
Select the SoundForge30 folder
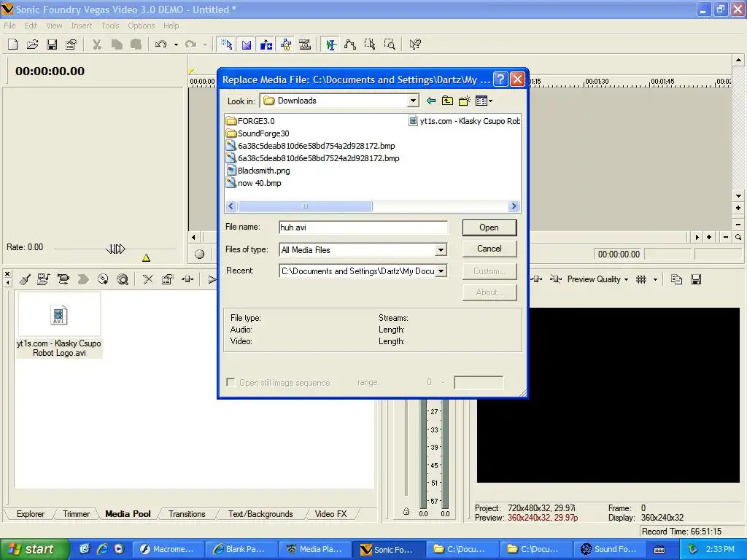258,133
